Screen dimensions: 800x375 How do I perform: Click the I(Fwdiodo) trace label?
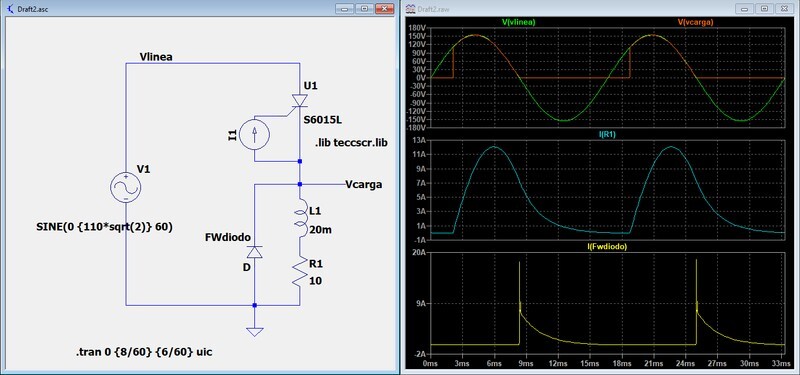607,246
